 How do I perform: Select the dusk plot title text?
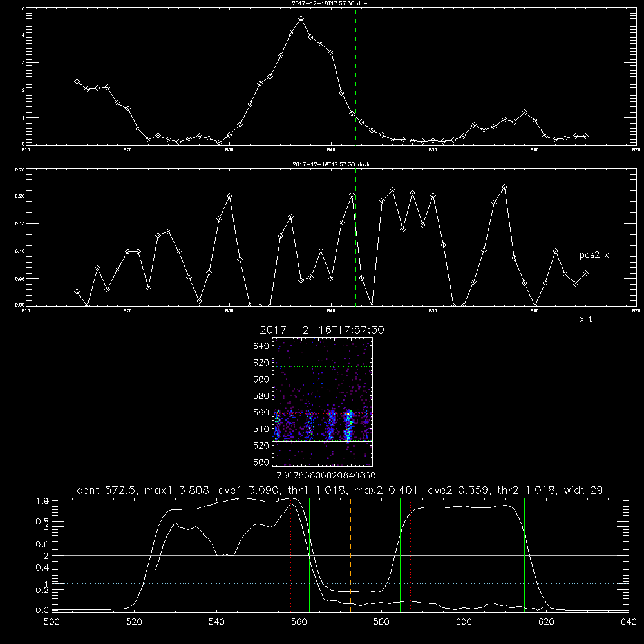coord(331,164)
